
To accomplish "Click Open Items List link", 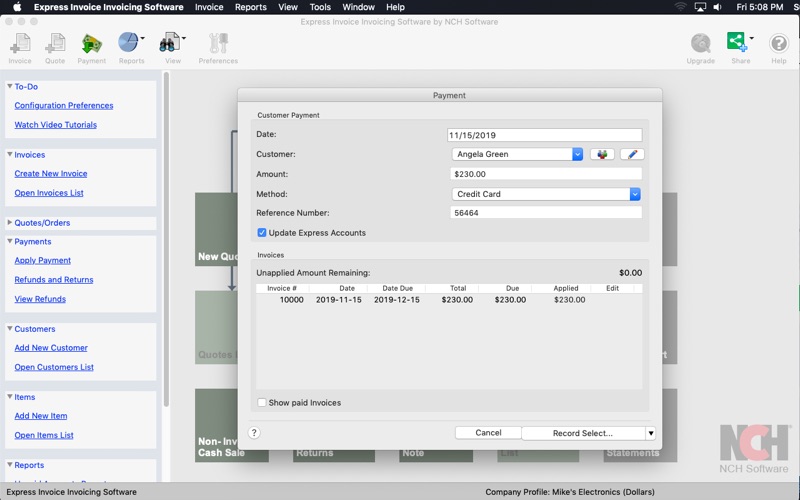I will [44, 435].
